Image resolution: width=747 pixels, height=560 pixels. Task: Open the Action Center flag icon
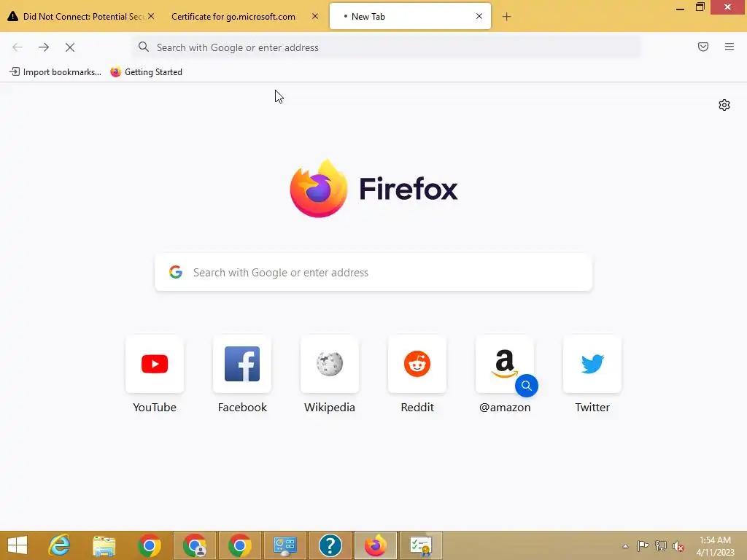pyautogui.click(x=643, y=545)
